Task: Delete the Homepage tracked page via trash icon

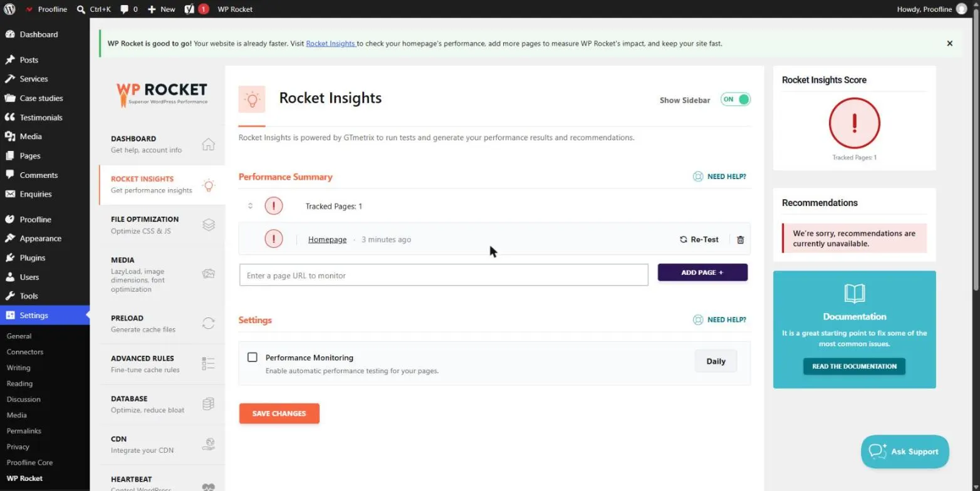Action: (740, 240)
